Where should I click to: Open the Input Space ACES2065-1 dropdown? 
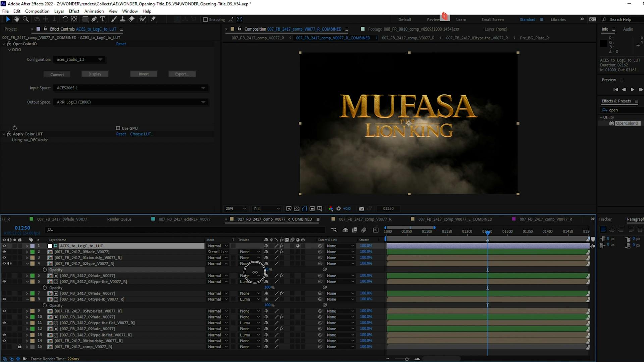(x=131, y=88)
